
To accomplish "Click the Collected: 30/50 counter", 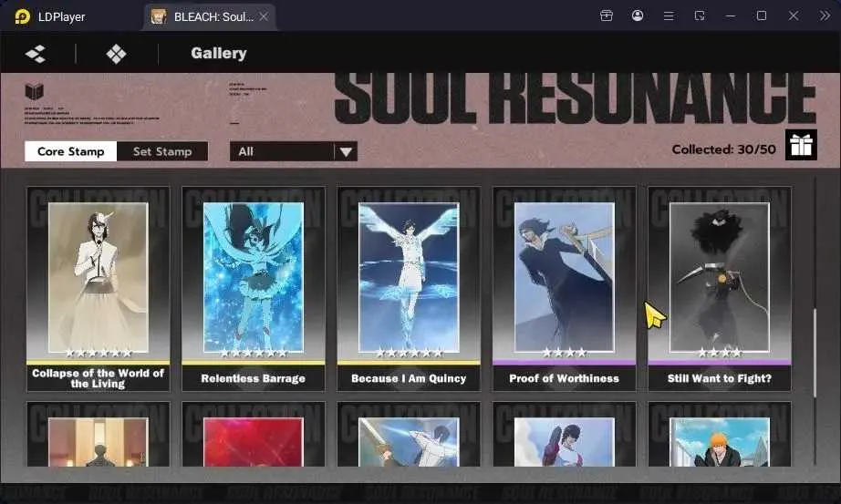I will pyautogui.click(x=723, y=149).
